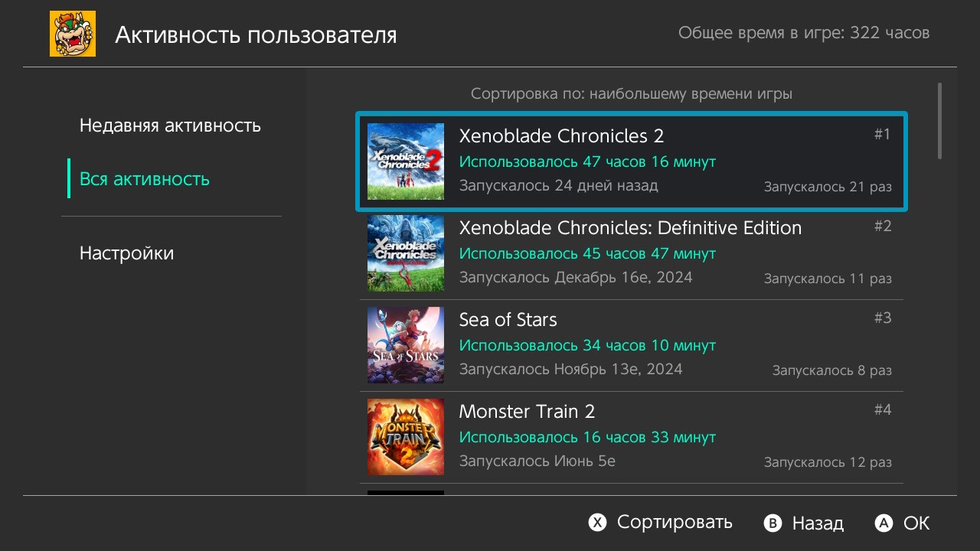This screenshot has height=551, width=980.
Task: Confirm with the OK label
Action: (x=916, y=523)
